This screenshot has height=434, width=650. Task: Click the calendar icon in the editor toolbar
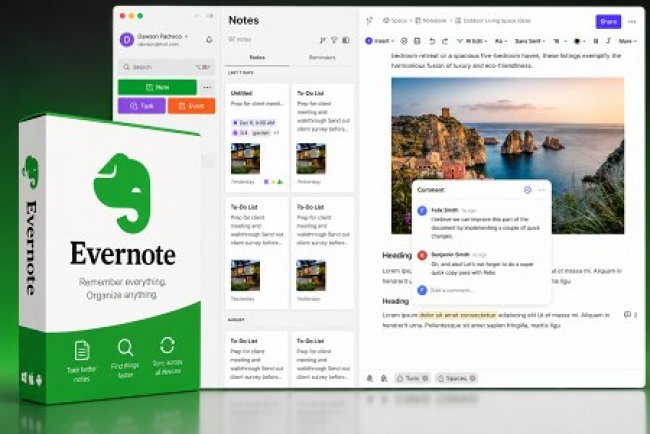pos(417,41)
